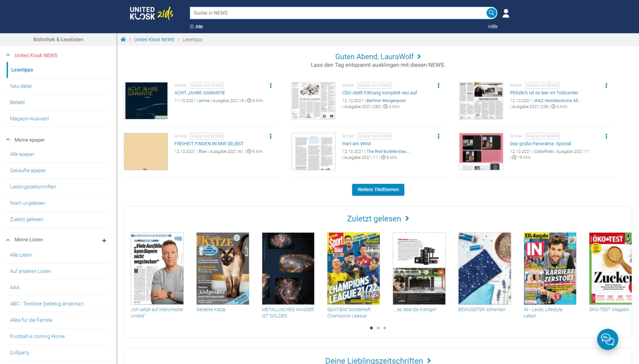Collapse the Meine epaper section
The image size is (639, 364).
pos(8,140)
